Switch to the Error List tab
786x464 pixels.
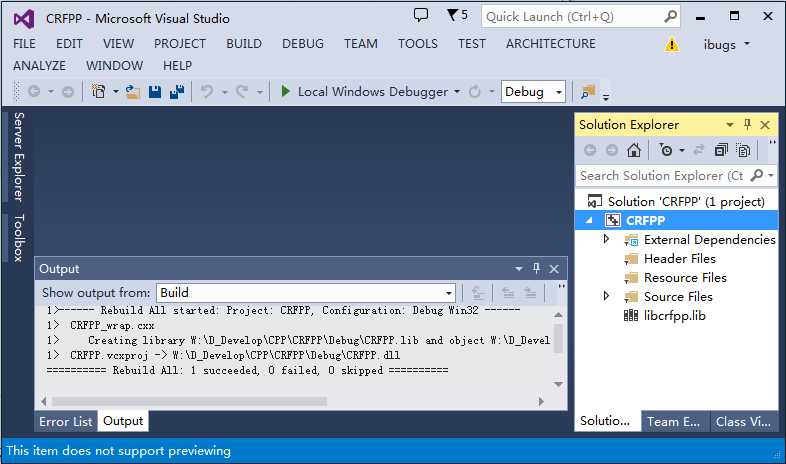(66, 421)
